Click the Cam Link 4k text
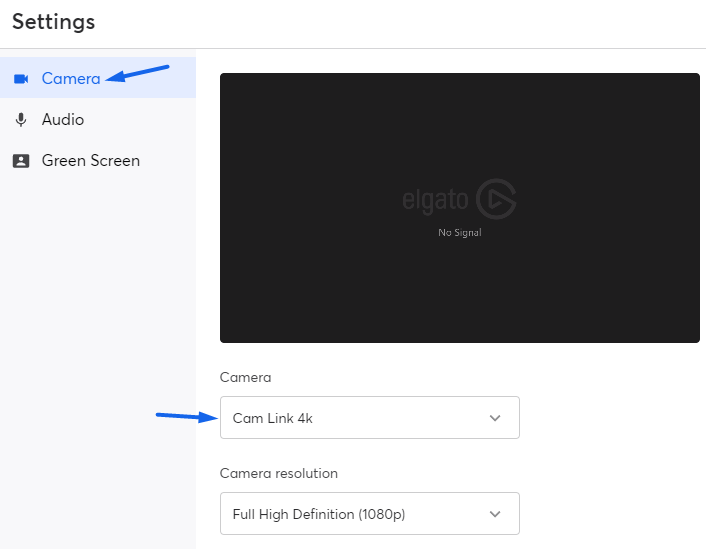The width and height of the screenshot is (706, 549). click(x=272, y=418)
